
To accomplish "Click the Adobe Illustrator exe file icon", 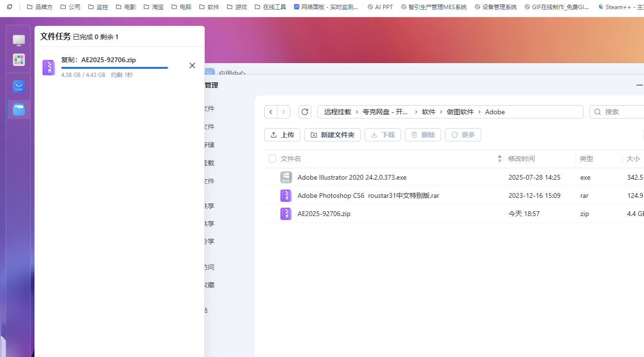I will [x=286, y=177].
